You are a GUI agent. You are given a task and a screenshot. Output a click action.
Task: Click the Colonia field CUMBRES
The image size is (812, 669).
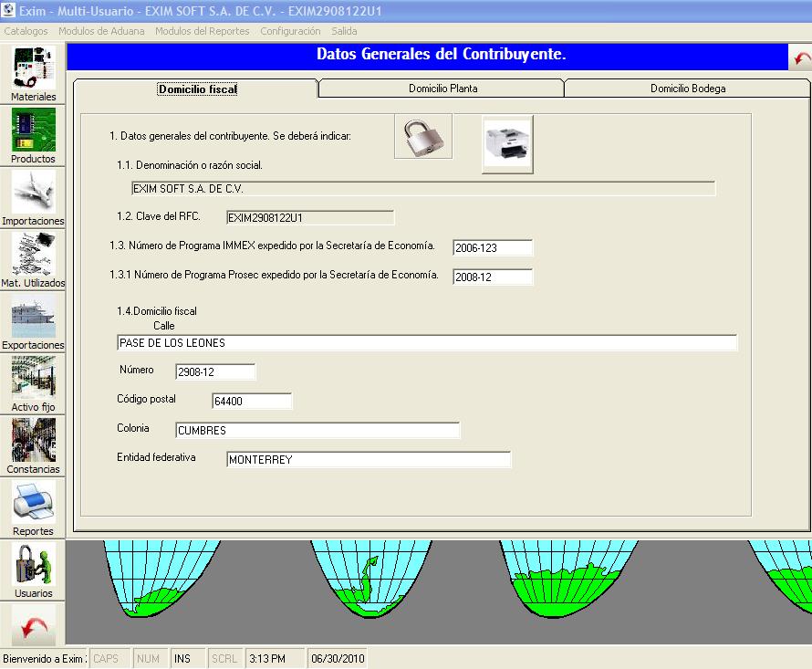click(318, 430)
